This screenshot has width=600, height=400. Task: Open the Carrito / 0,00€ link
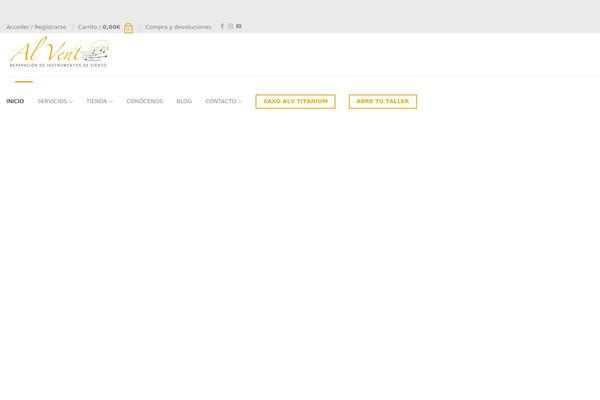(x=99, y=27)
